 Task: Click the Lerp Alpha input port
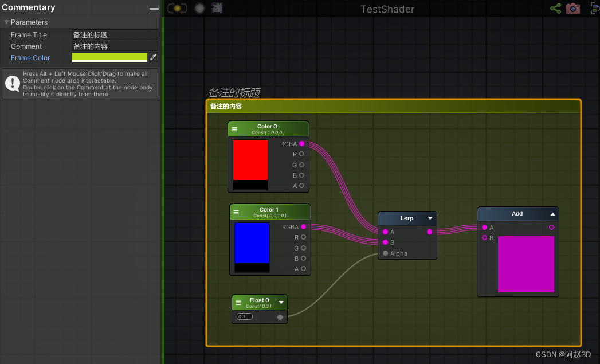click(385, 253)
